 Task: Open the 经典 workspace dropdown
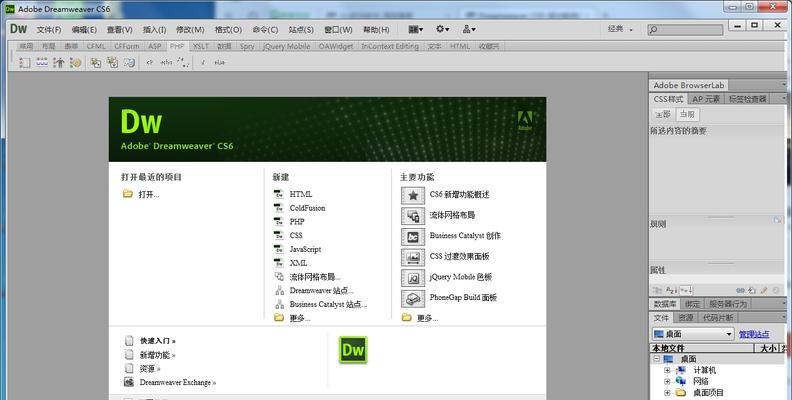[x=620, y=29]
